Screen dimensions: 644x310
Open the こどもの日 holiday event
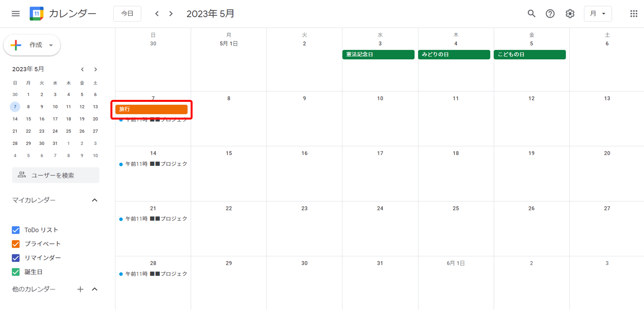[x=530, y=54]
